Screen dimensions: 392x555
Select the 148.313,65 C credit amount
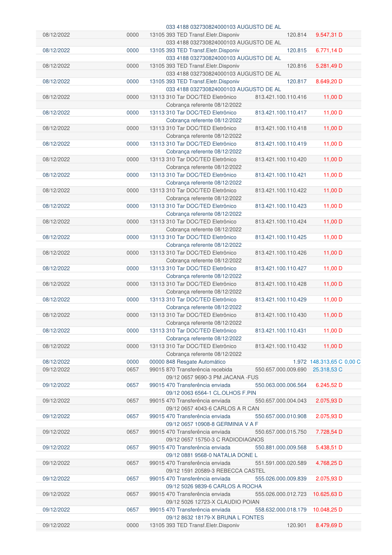click(327, 362)
